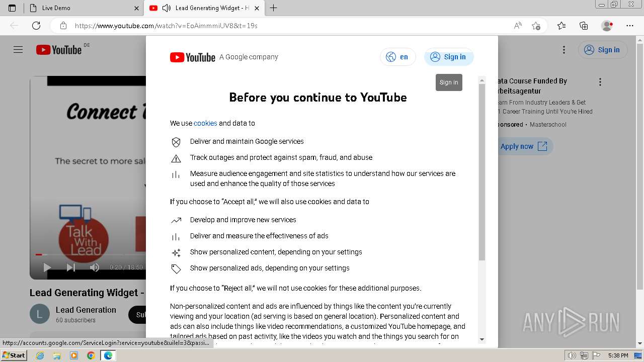The height and width of the screenshot is (362, 644).
Task: Click Sign in on the YouTube page header
Action: point(603,50)
